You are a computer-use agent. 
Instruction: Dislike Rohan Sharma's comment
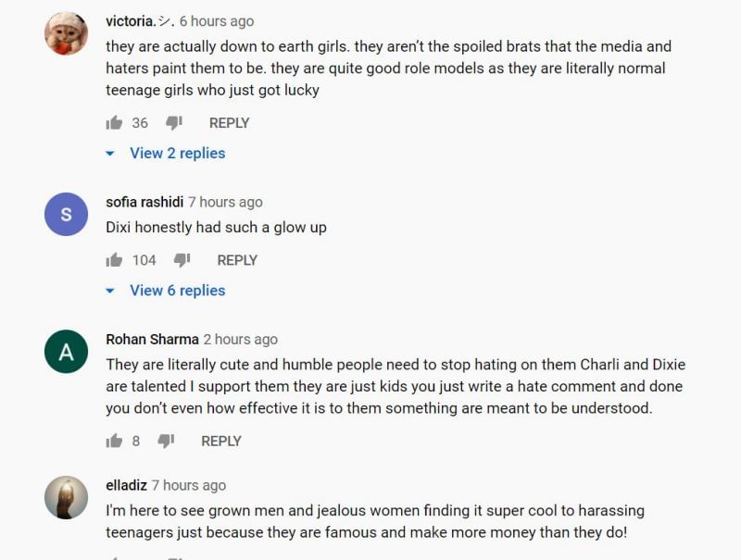click(x=167, y=442)
